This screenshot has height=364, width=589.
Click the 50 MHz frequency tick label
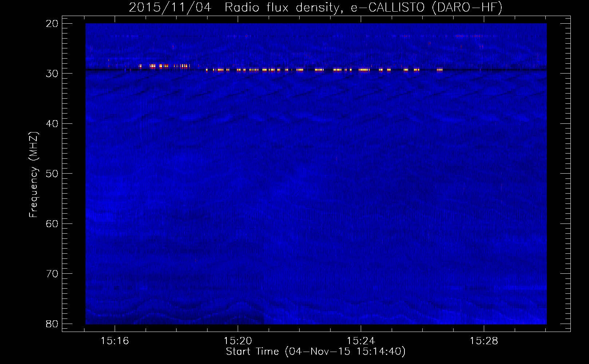pyautogui.click(x=52, y=174)
